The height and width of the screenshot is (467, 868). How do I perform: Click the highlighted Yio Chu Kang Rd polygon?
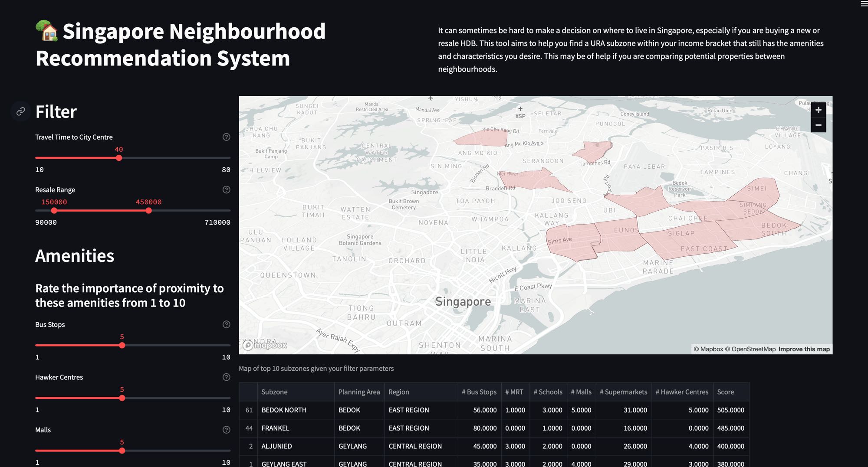(481, 138)
